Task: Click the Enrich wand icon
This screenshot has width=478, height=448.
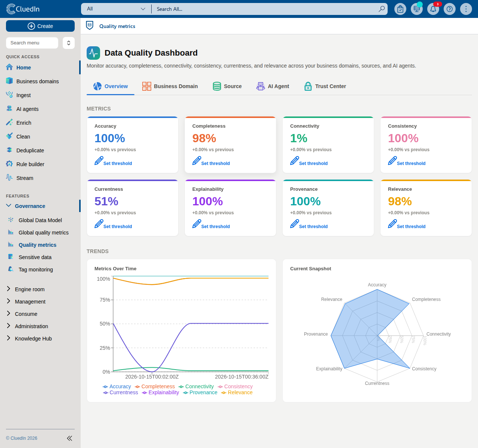Action: (9, 122)
